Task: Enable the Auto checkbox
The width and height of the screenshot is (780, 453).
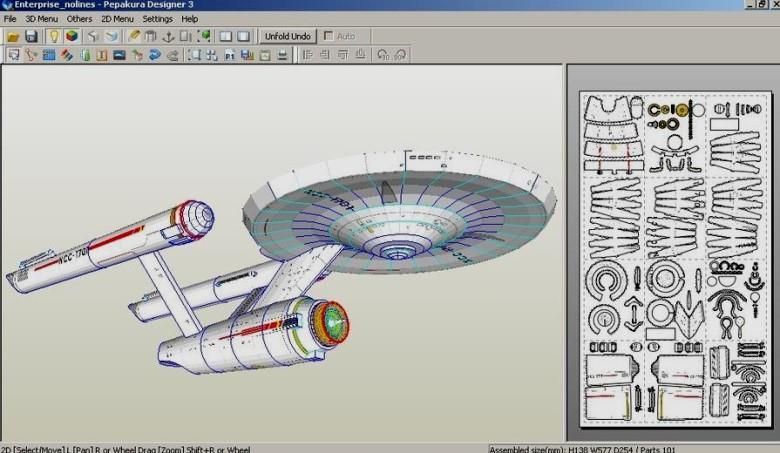Action: tap(328, 36)
